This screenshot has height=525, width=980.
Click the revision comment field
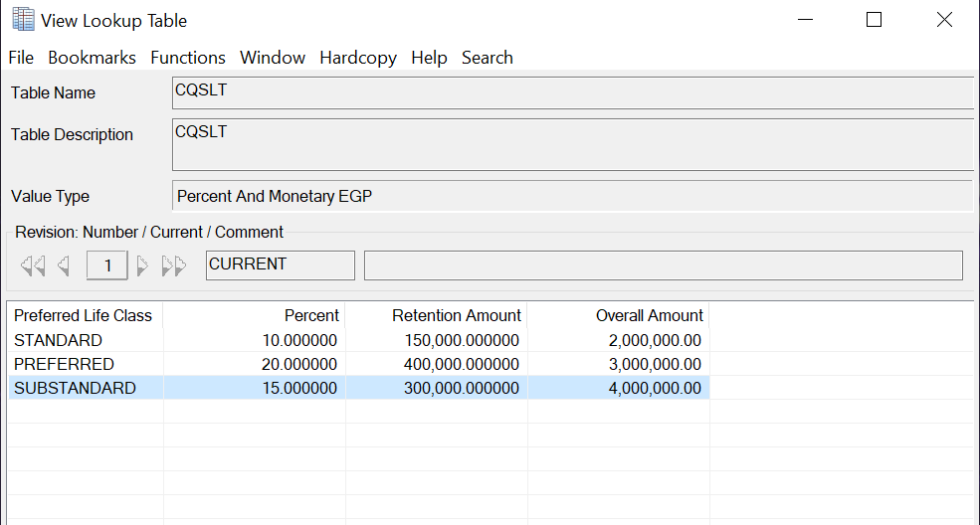click(663, 265)
